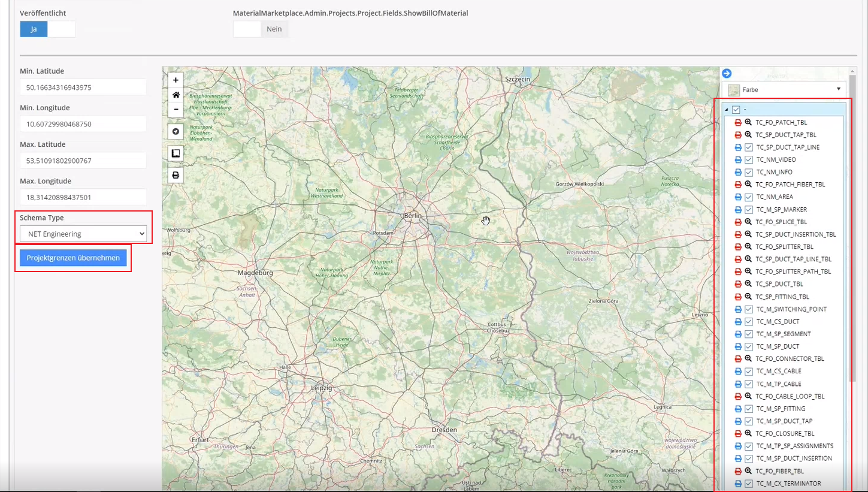868x492 pixels.
Task: Toggle the Veröffentlicht switch set to Ja
Action: pos(47,29)
